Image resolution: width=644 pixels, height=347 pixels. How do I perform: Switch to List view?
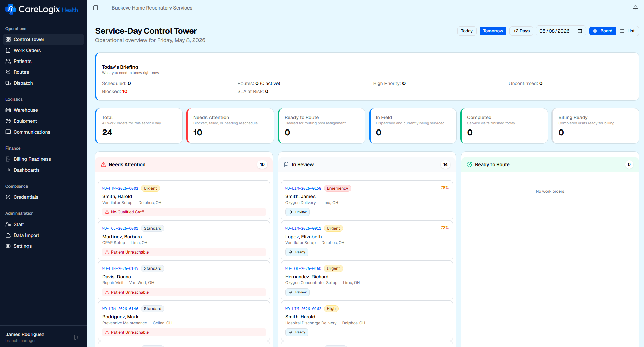tap(627, 31)
